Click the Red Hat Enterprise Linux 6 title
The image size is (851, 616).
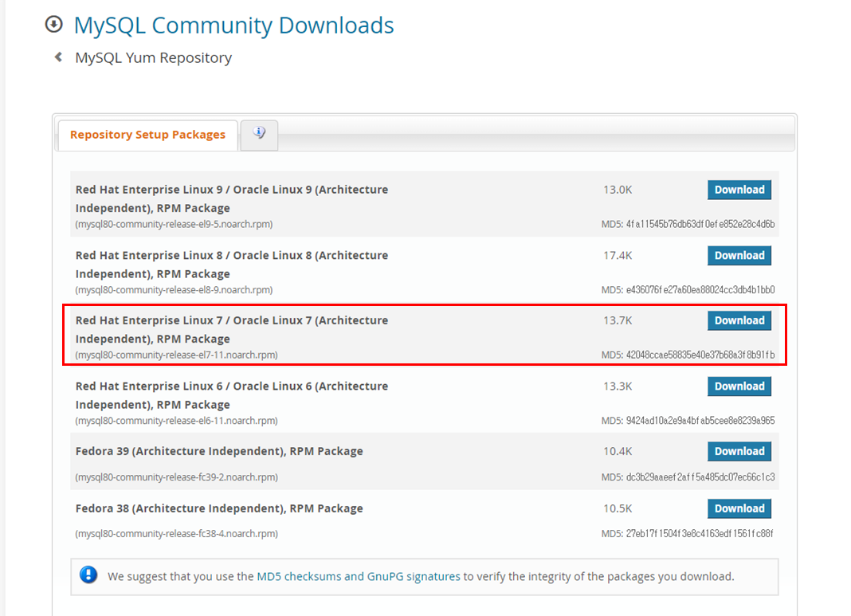coord(232,395)
